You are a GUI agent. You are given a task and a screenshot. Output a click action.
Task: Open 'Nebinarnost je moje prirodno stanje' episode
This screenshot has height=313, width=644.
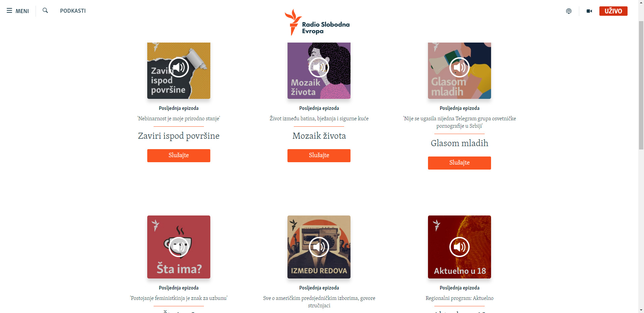[x=179, y=119]
